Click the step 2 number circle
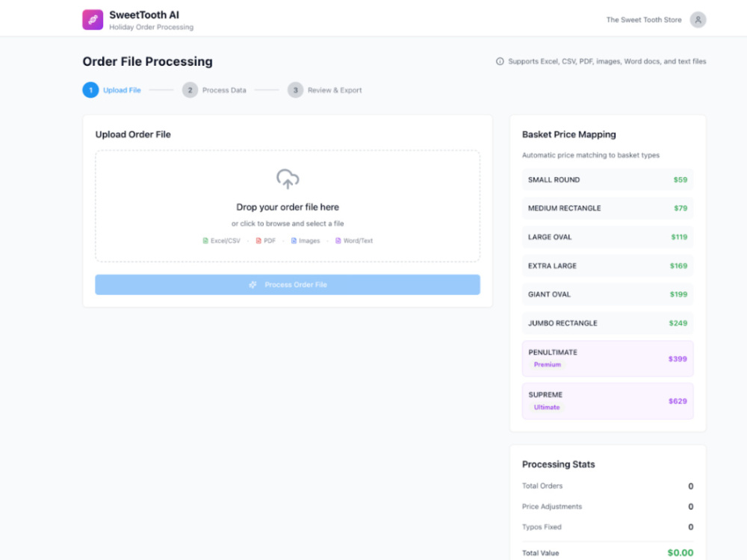The image size is (747, 560). tap(190, 90)
